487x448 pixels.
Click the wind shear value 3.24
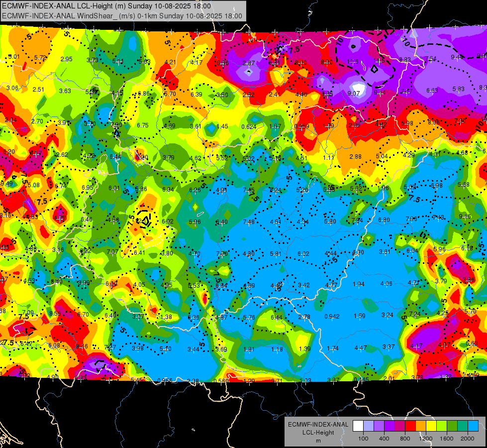[x=388, y=315]
